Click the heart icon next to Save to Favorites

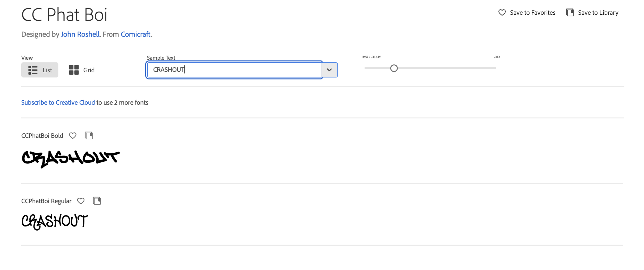(502, 13)
